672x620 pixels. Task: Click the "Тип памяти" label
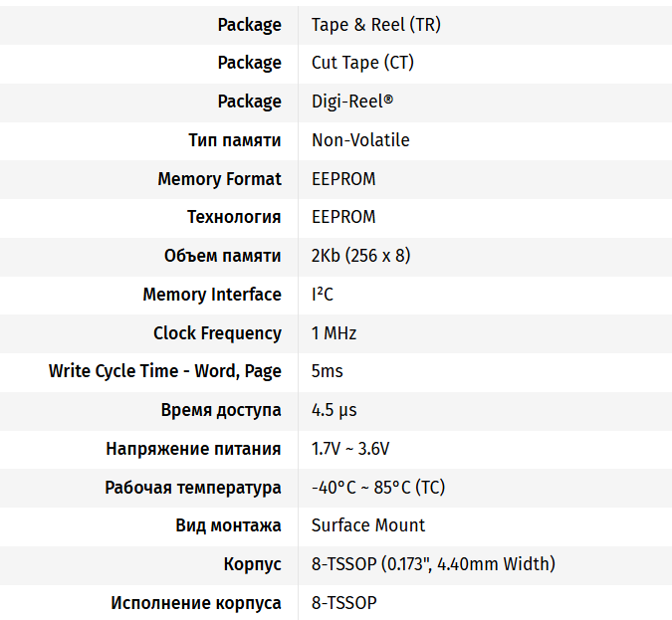(234, 140)
